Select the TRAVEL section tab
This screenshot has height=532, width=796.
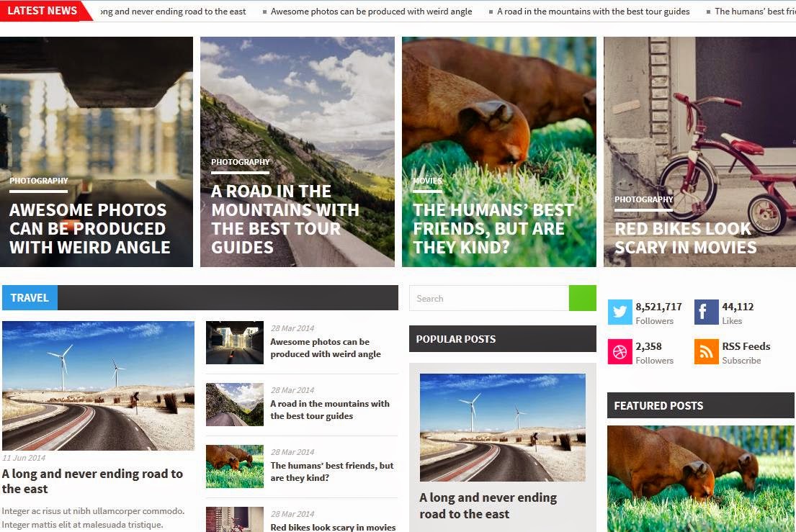[30, 298]
